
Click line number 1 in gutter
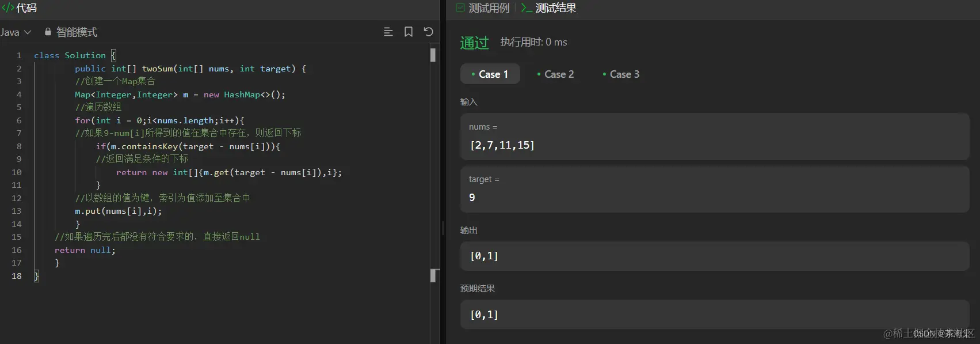(19, 55)
